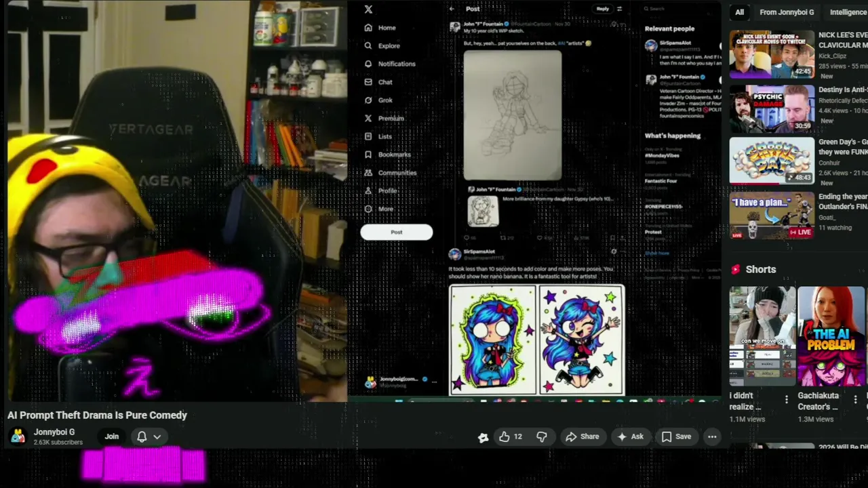Click the hype star icon beside like button
This screenshot has width=868, height=488.
coord(483,438)
